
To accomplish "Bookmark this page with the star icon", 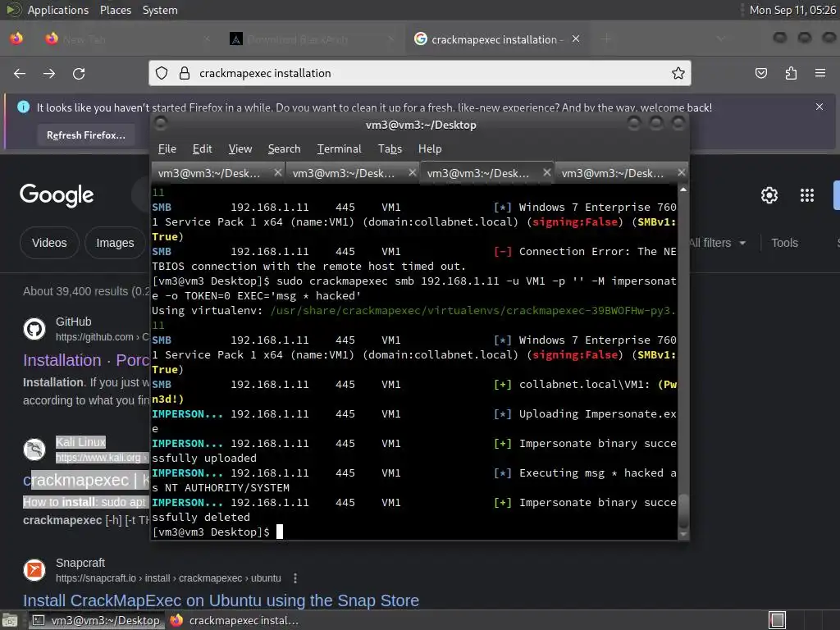I will tap(678, 73).
